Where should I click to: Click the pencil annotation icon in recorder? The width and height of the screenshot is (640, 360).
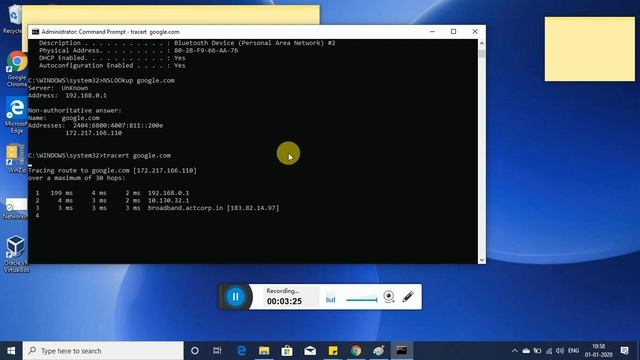point(407,297)
